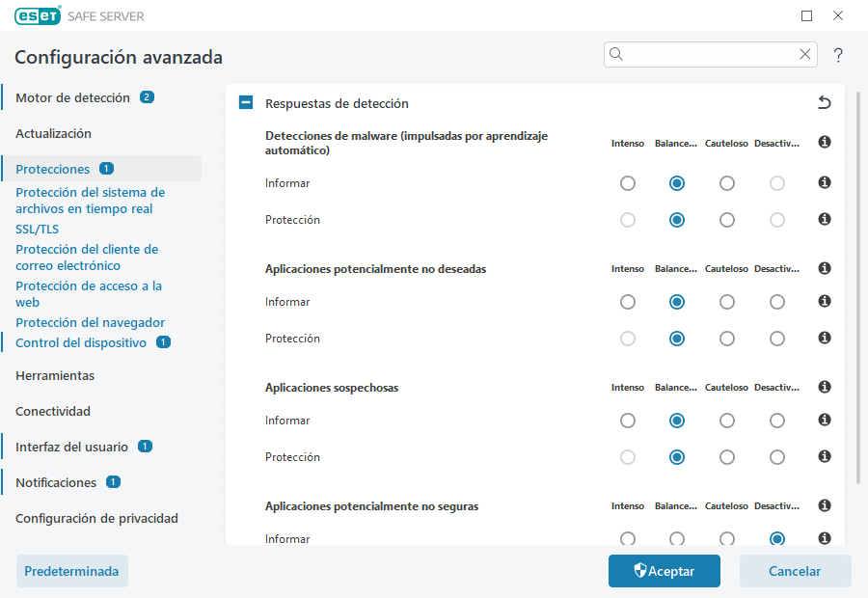Click the Predeterminada button

72,571
